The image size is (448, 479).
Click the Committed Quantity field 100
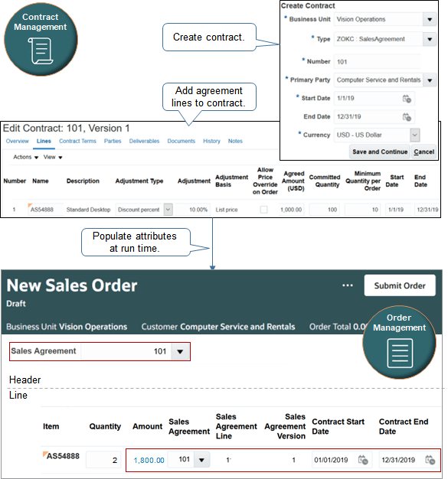(325, 210)
